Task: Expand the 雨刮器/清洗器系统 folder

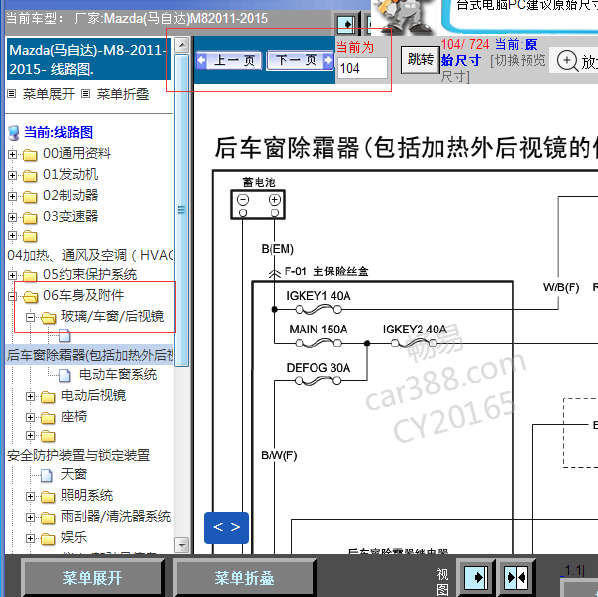Action: (x=31, y=517)
